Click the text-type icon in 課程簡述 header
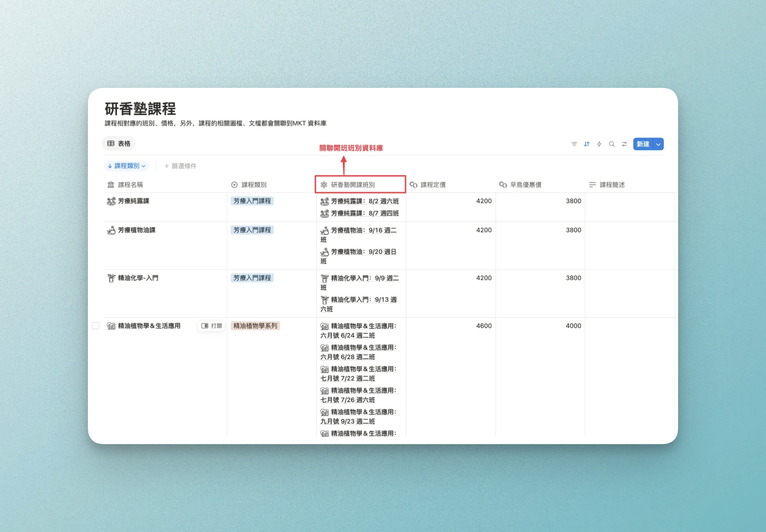 pos(592,184)
